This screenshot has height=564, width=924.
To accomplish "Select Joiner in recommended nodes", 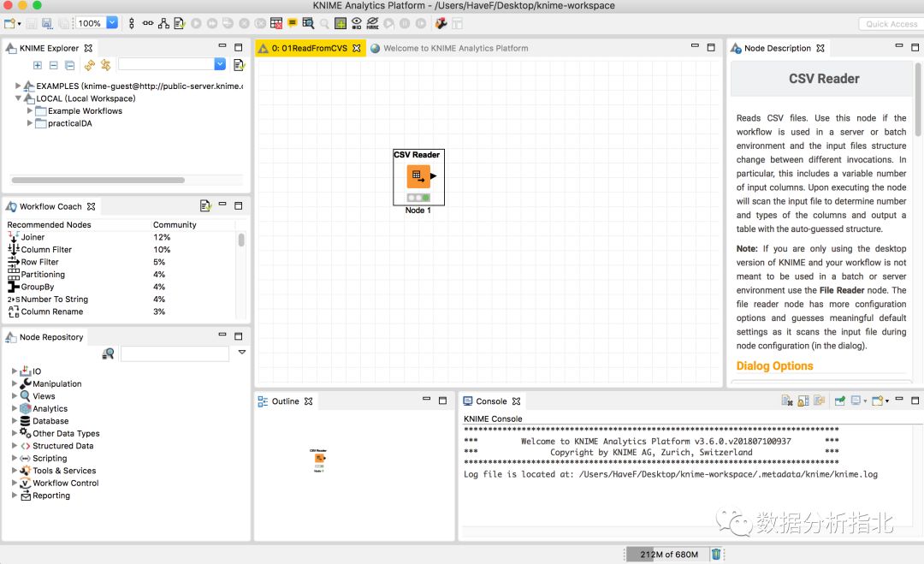I will [33, 237].
